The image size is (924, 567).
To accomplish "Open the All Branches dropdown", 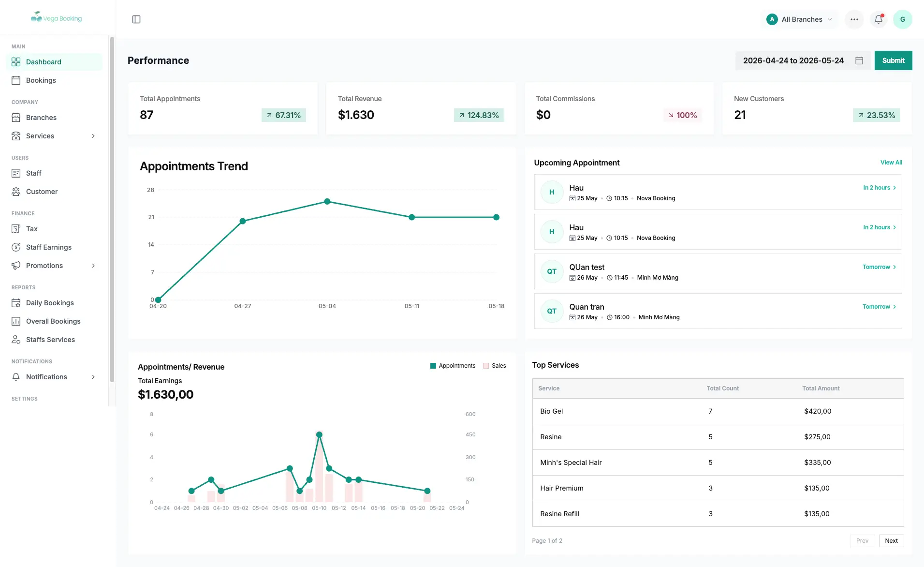I will click(x=799, y=19).
